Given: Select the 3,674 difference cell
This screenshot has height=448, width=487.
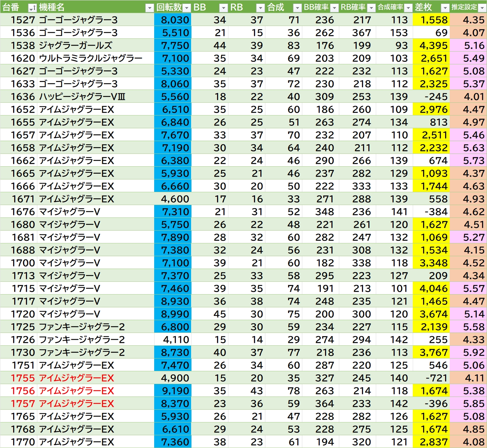Looking at the screenshot, I should coord(431,314).
